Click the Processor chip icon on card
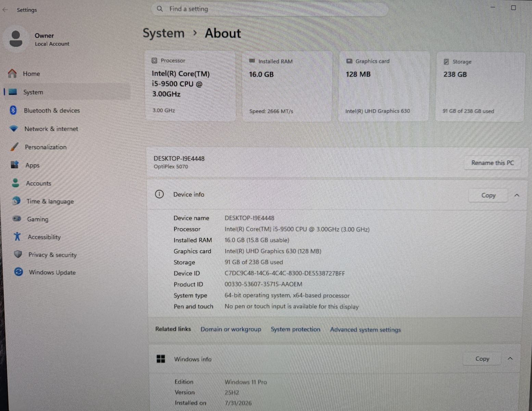Screen dimensions: 532x411 click(x=154, y=61)
